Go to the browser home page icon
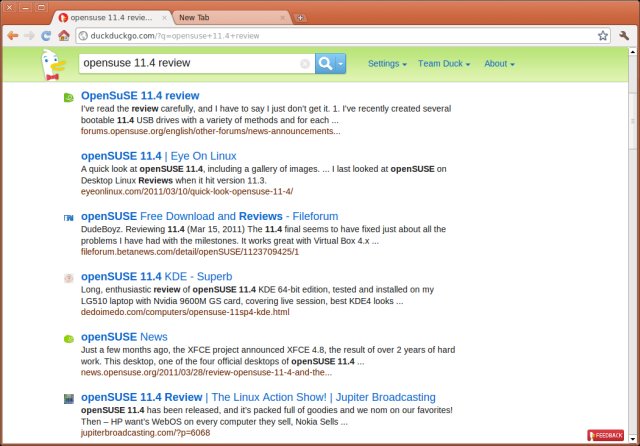This screenshot has height=446, width=640. pos(63,35)
